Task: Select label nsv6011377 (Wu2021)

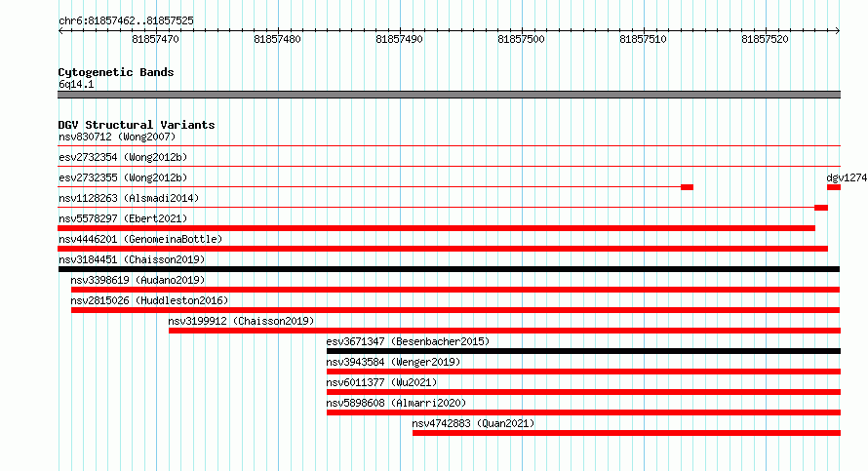Action: pos(381,382)
